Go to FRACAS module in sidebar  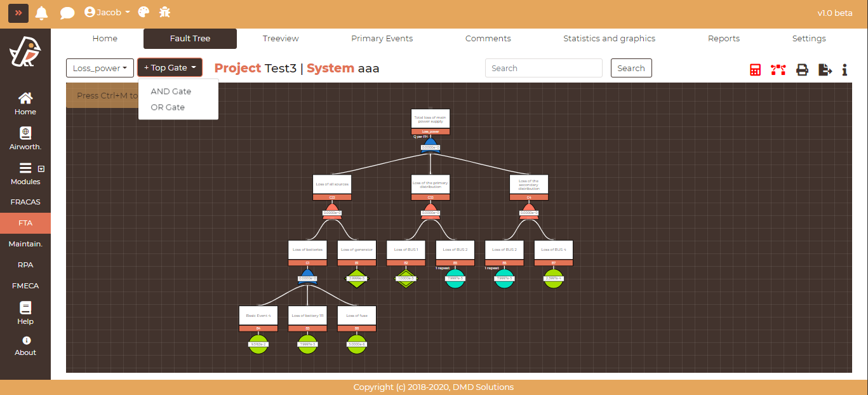click(25, 202)
